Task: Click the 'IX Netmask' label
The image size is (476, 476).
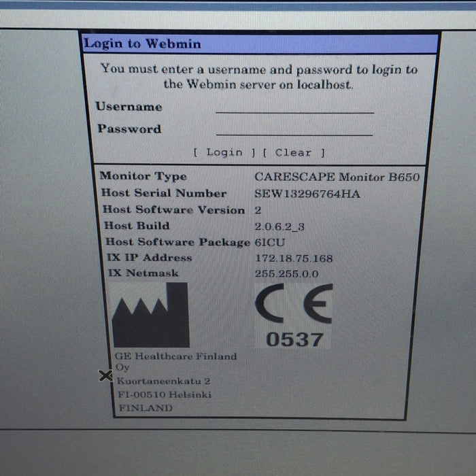Action: coord(143,273)
